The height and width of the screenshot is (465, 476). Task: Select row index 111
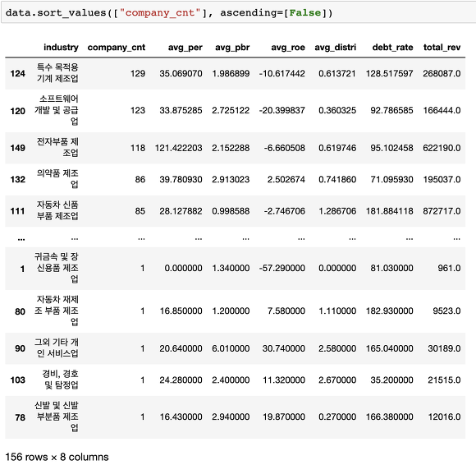[17, 211]
